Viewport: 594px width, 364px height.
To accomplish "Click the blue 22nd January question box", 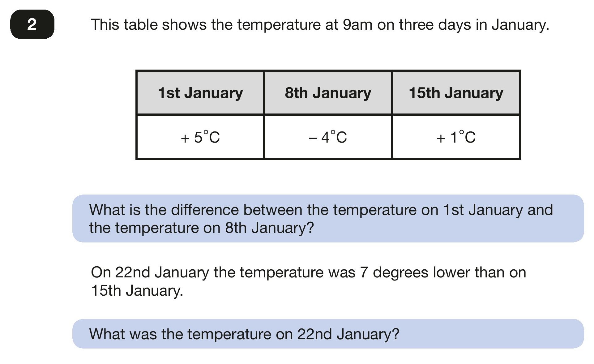I will tap(328, 334).
